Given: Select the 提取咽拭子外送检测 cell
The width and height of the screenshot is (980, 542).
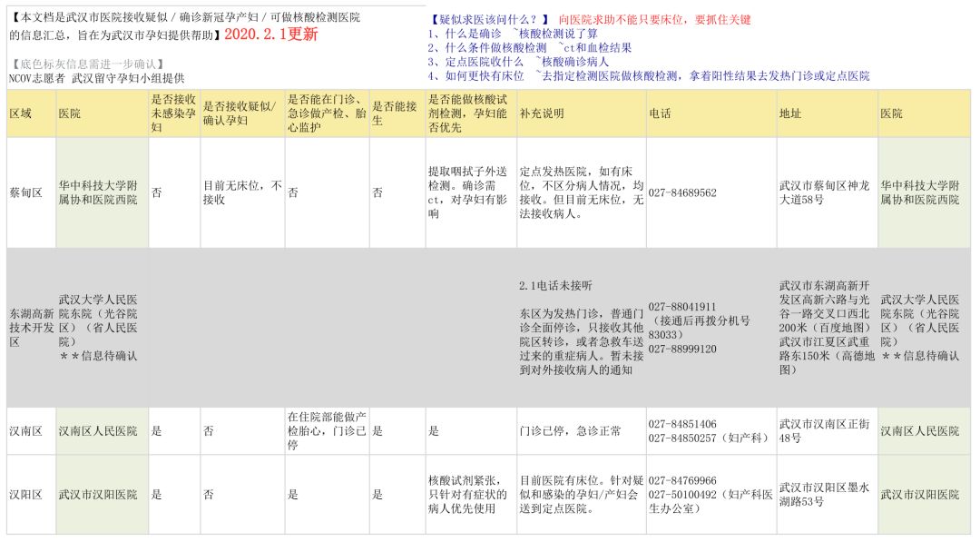Looking at the screenshot, I should click(x=471, y=192).
